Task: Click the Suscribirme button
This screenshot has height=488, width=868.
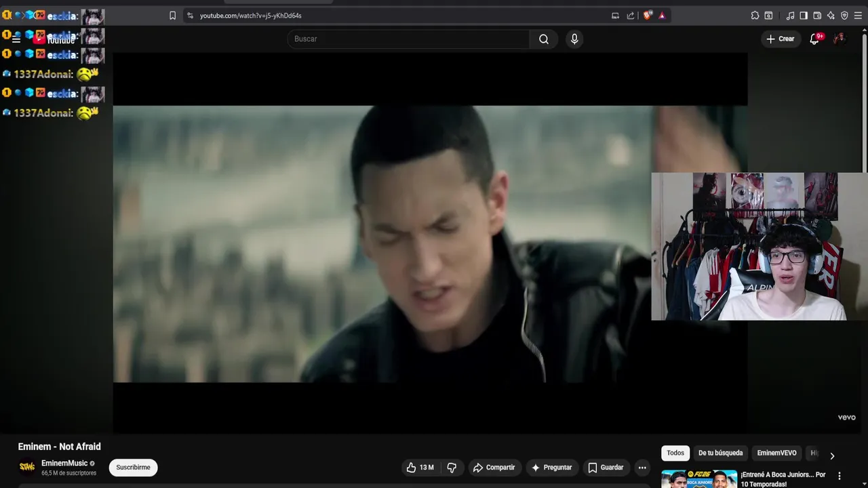Action: (x=133, y=468)
